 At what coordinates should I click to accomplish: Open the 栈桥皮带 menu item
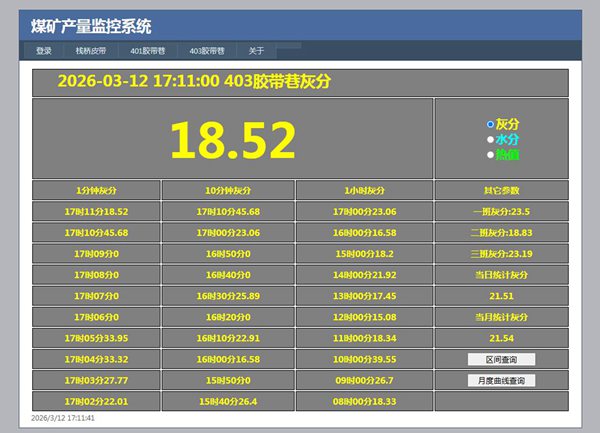pyautogui.click(x=91, y=50)
